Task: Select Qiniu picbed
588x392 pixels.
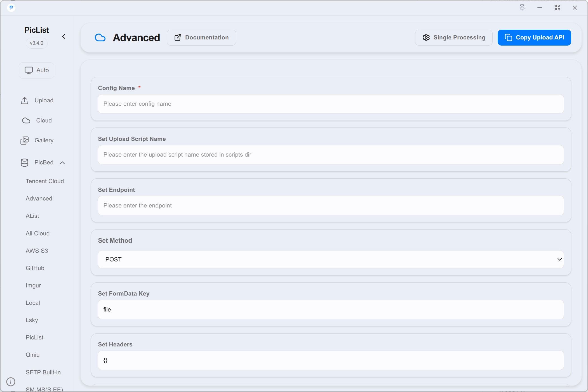Action: 32,355
